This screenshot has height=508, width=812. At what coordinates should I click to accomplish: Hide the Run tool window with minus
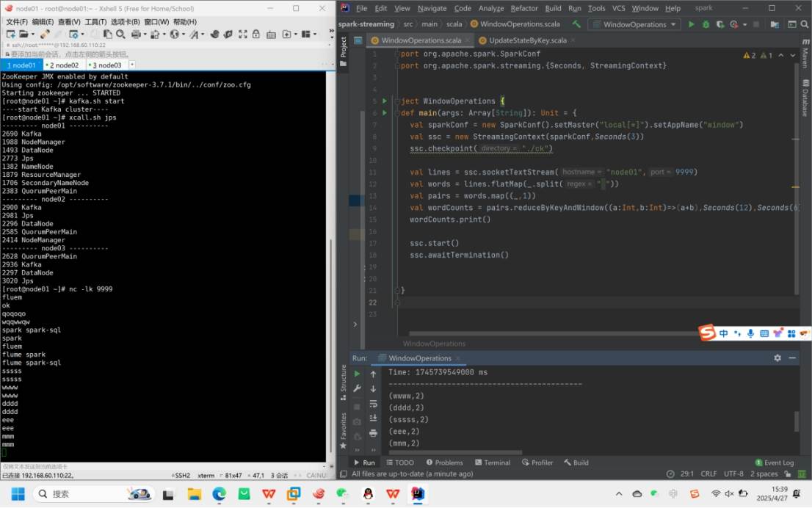(x=792, y=358)
